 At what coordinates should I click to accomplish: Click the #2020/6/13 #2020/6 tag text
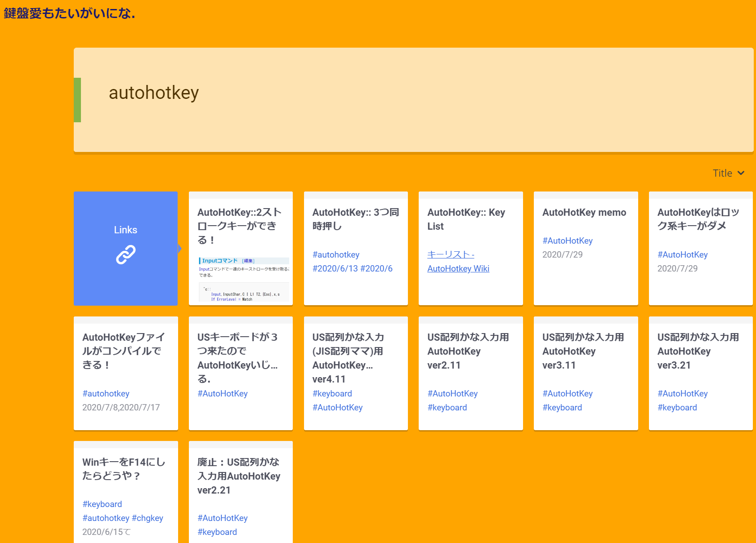(x=353, y=269)
